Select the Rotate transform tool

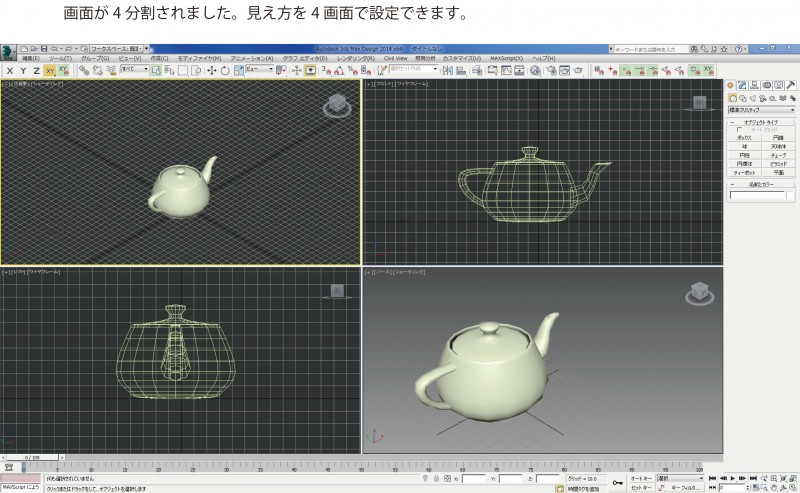pos(225,70)
